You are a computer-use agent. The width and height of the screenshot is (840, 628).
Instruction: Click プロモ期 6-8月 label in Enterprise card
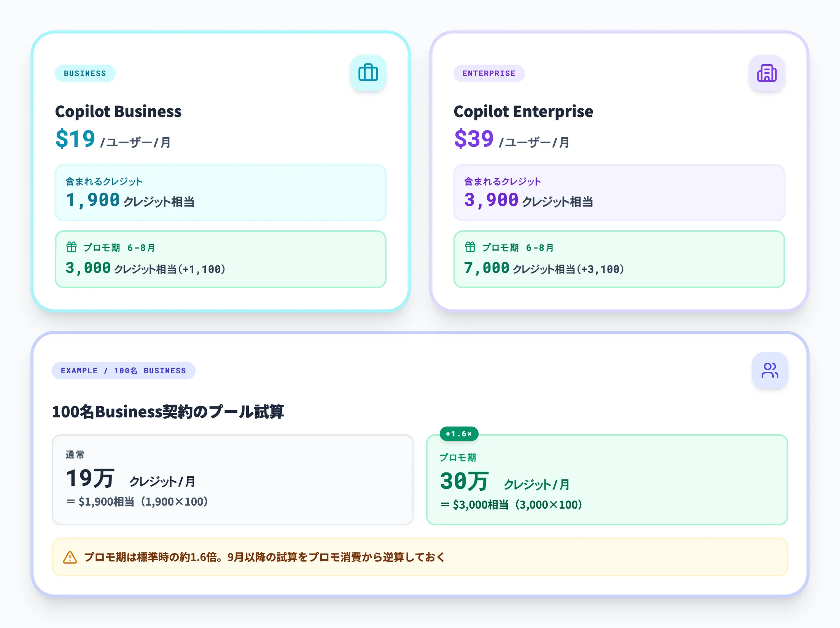518,248
